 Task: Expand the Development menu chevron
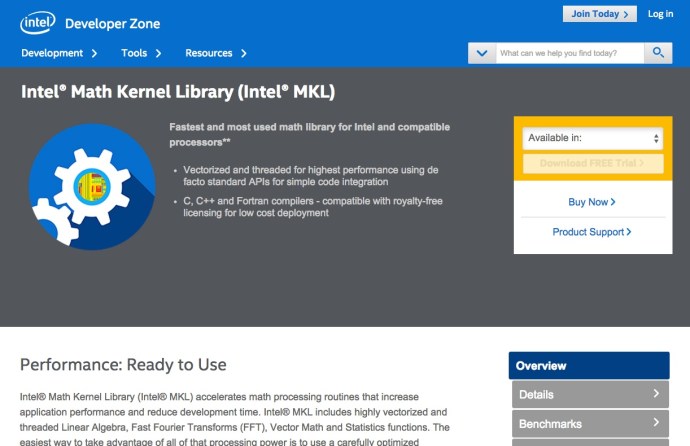pos(94,53)
